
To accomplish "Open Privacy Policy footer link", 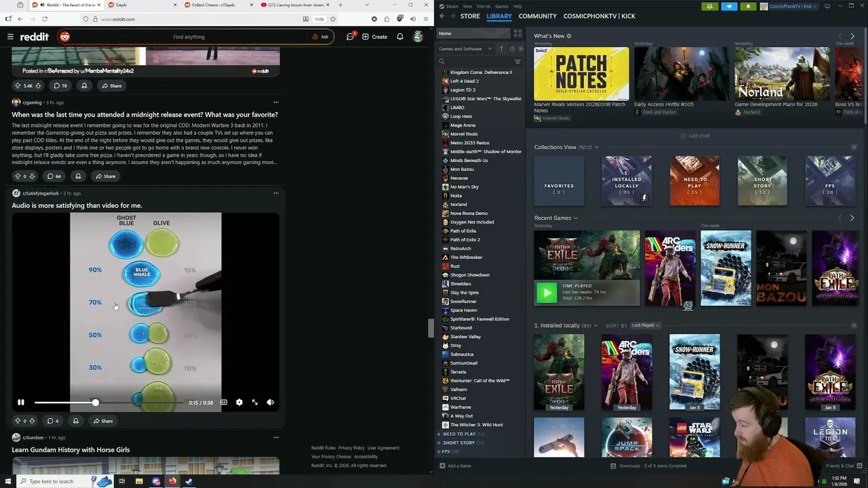I will click(351, 448).
